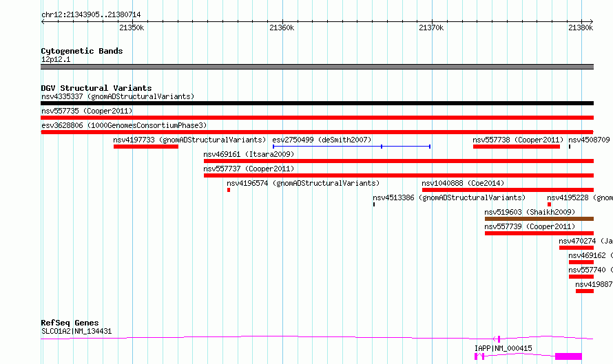
Task: Open the IAPP|NM_000415 gene label
Action: [x=503, y=348]
